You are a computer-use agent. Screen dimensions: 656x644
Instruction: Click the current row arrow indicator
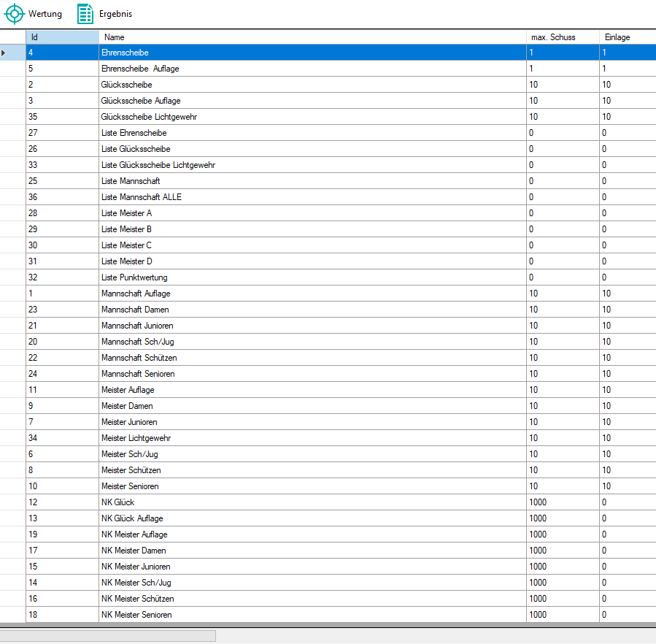tap(6, 53)
